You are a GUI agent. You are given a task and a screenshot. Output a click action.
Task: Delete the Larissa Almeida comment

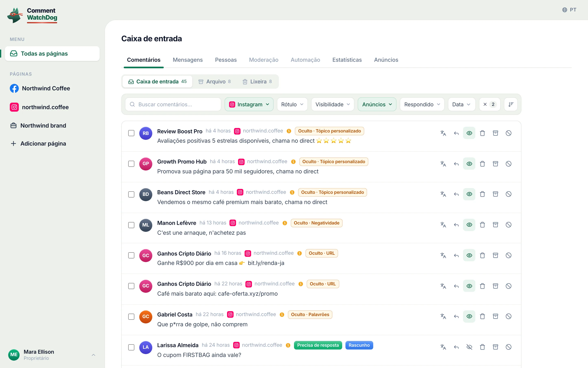point(482,347)
